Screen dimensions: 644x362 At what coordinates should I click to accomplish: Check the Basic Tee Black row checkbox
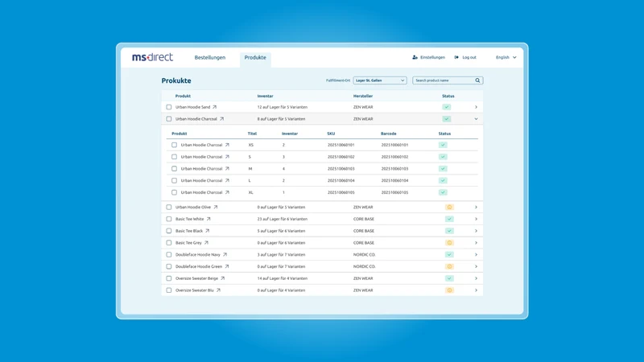click(169, 231)
